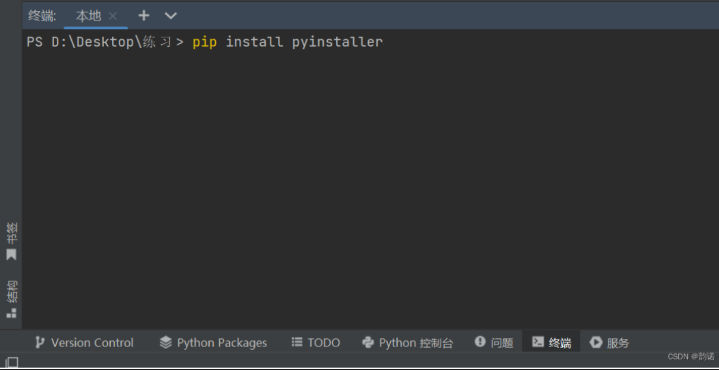Open the 服务 services tool window

[x=609, y=342]
